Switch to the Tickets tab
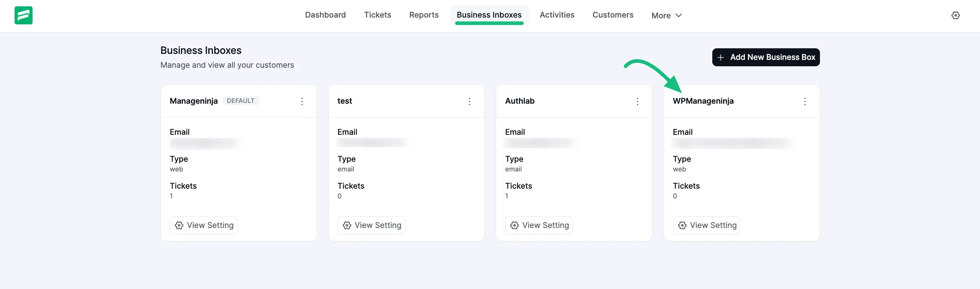The height and width of the screenshot is (289, 980). click(x=377, y=15)
